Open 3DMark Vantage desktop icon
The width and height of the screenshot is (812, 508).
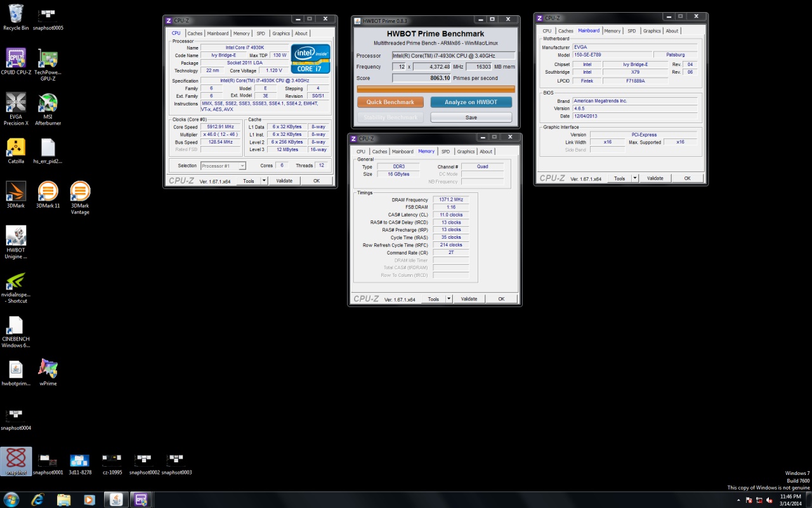click(x=80, y=192)
